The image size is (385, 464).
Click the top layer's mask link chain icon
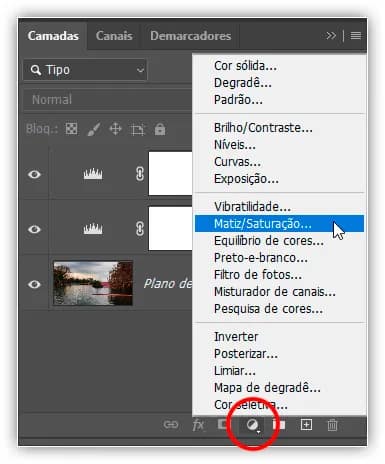(140, 174)
